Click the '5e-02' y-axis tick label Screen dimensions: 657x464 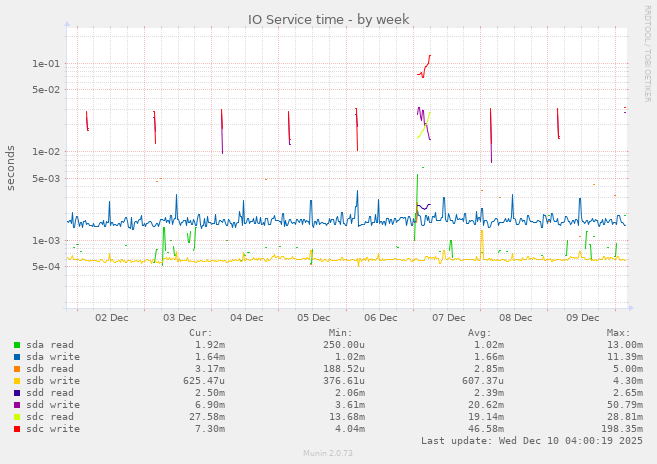[x=46, y=90]
